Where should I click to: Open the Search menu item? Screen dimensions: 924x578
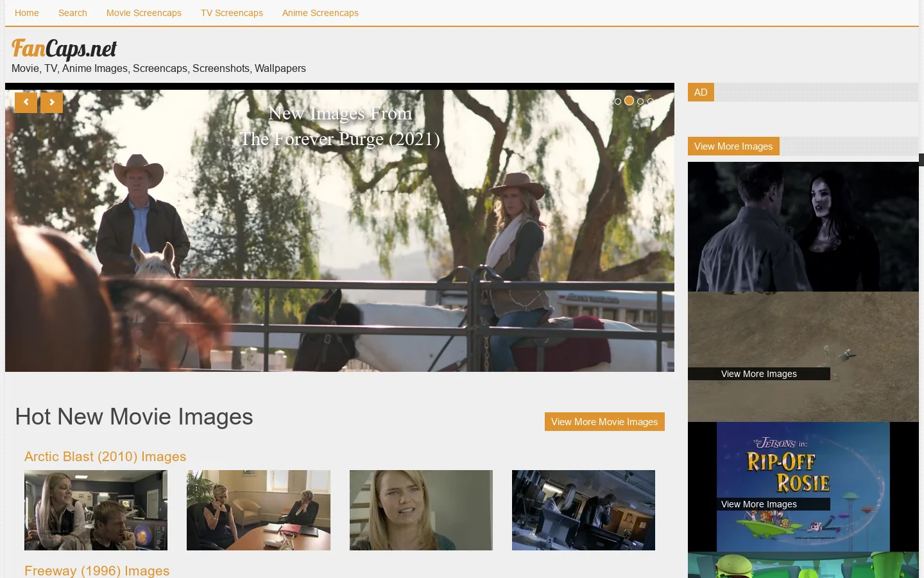pyautogui.click(x=73, y=13)
